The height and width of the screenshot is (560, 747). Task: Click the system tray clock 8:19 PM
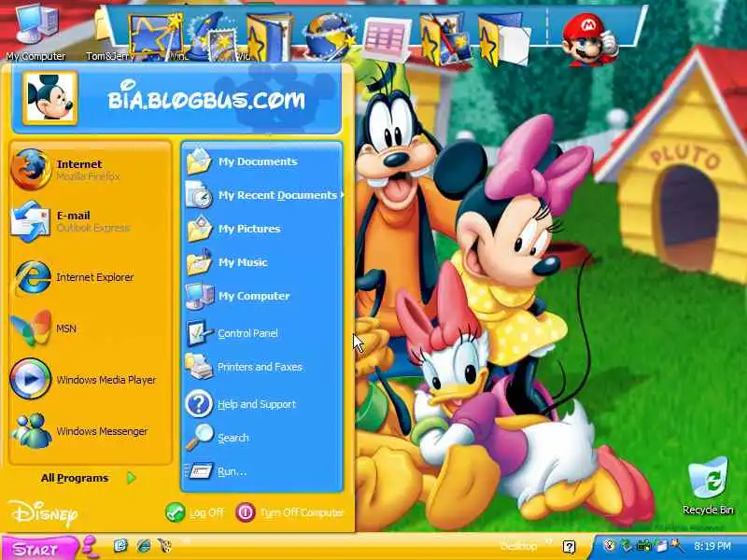712,546
